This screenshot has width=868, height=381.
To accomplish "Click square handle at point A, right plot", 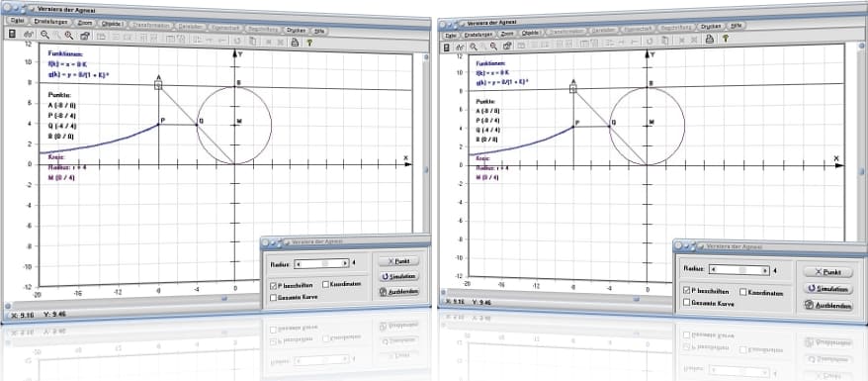I will [573, 88].
